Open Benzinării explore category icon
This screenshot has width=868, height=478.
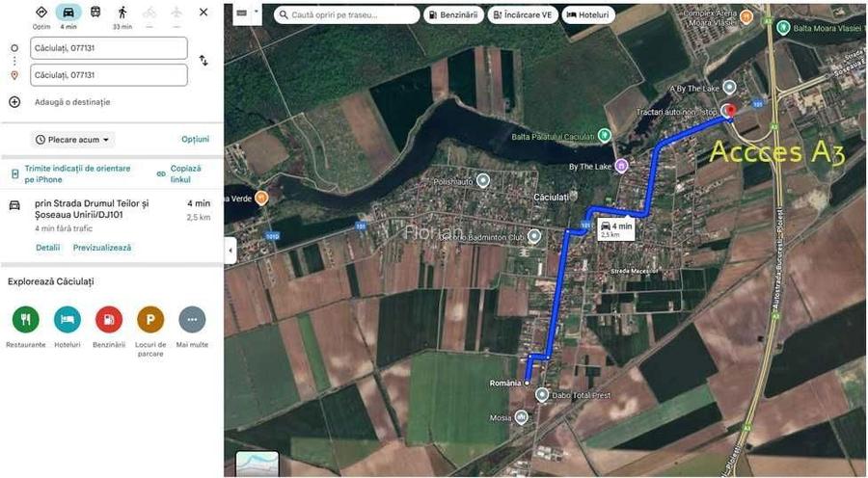point(109,320)
